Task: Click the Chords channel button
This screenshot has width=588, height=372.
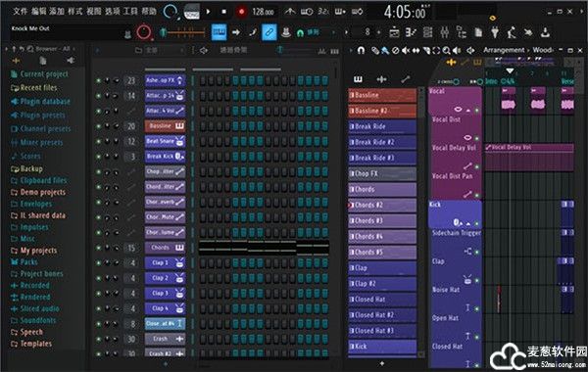Action: click(165, 248)
